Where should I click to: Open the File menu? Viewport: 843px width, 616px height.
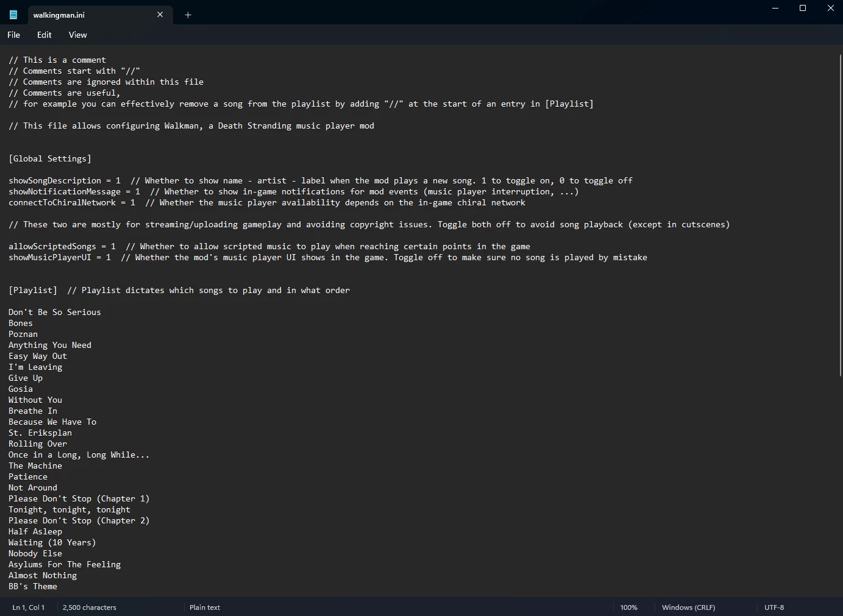click(x=13, y=35)
